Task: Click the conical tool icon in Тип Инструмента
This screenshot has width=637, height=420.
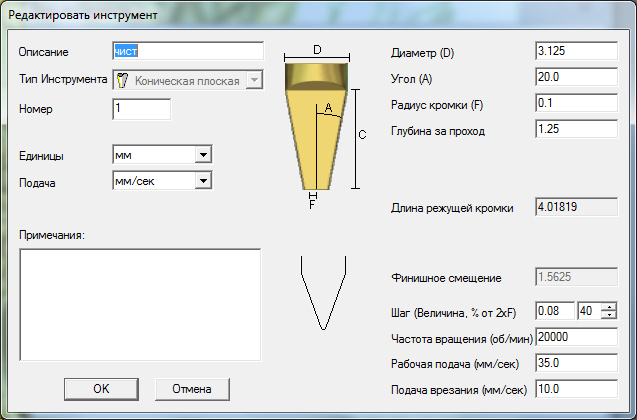Action: click(123, 81)
